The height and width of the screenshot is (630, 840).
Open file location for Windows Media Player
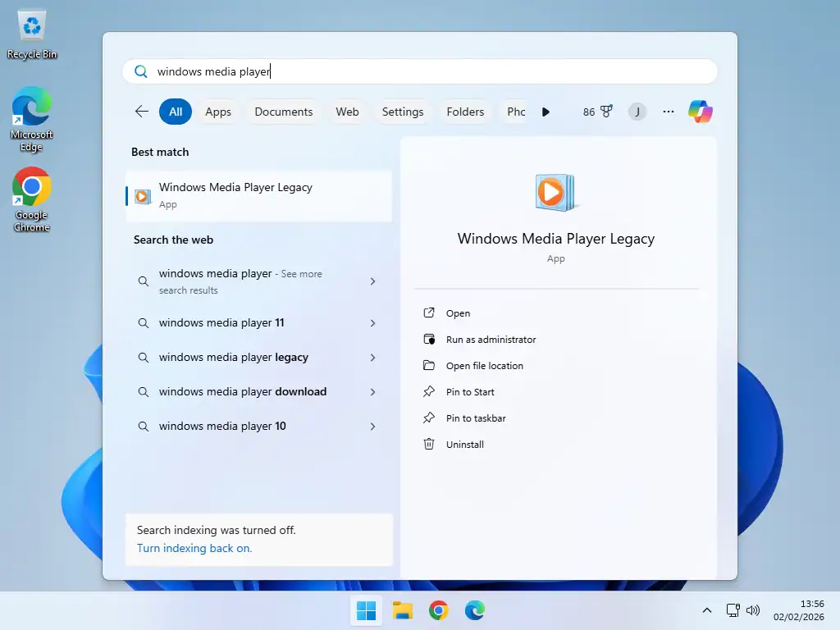pyautogui.click(x=485, y=365)
